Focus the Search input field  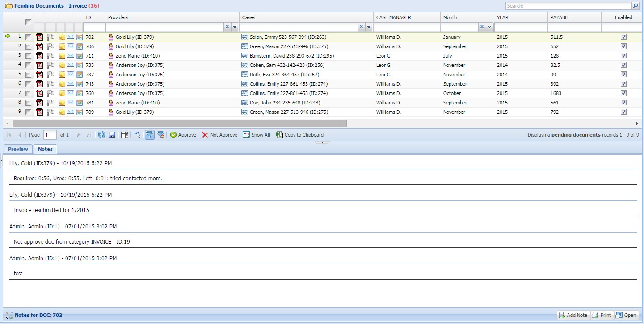(x=568, y=6)
